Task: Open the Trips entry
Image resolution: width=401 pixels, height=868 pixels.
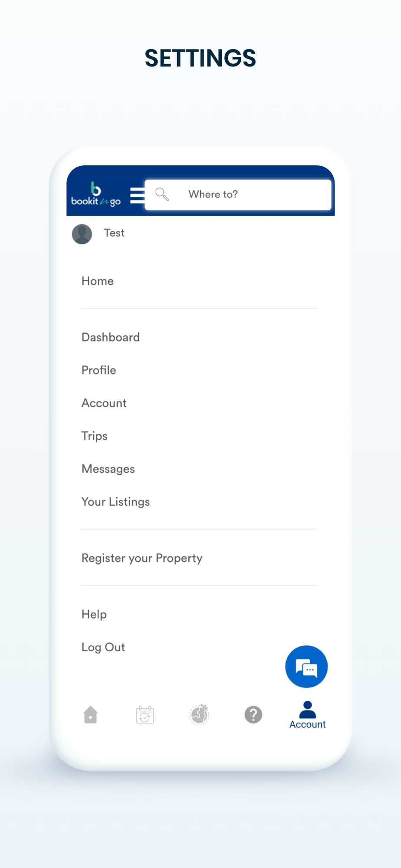Action: coord(95,436)
